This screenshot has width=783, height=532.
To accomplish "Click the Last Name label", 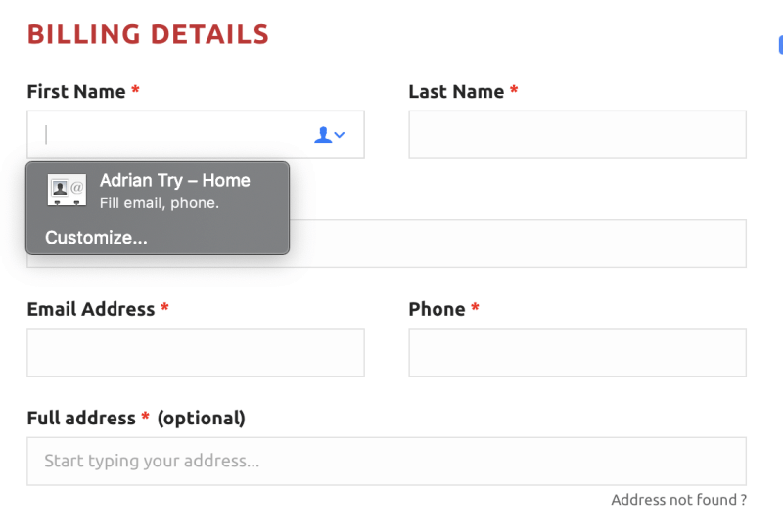I will (x=456, y=91).
